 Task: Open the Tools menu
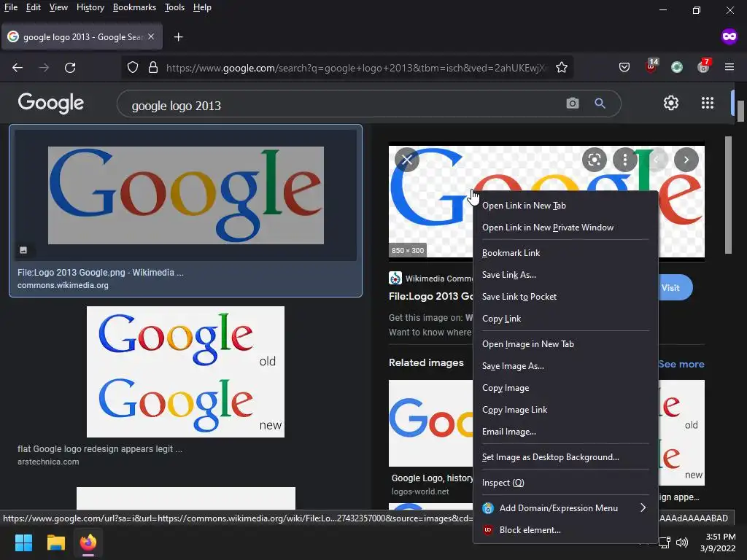click(x=174, y=7)
